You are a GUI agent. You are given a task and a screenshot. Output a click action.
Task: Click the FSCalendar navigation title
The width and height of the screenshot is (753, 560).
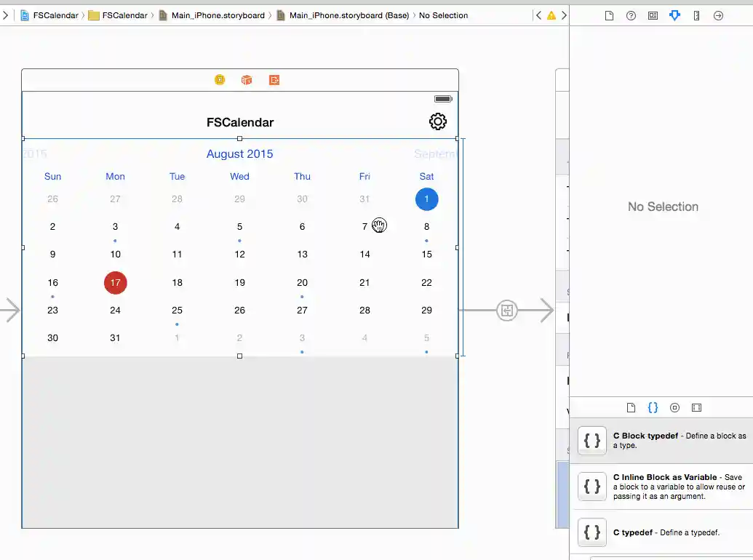coord(240,122)
